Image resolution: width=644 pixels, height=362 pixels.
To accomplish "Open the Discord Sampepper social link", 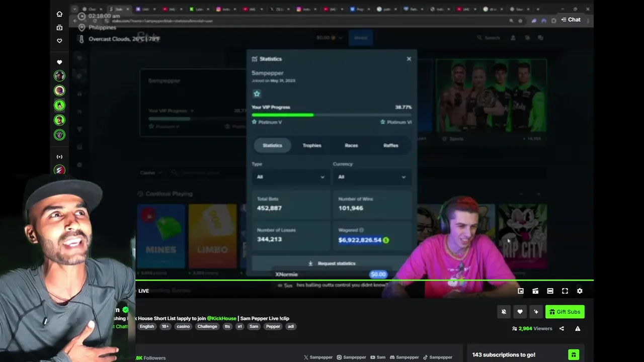I will 405,357.
